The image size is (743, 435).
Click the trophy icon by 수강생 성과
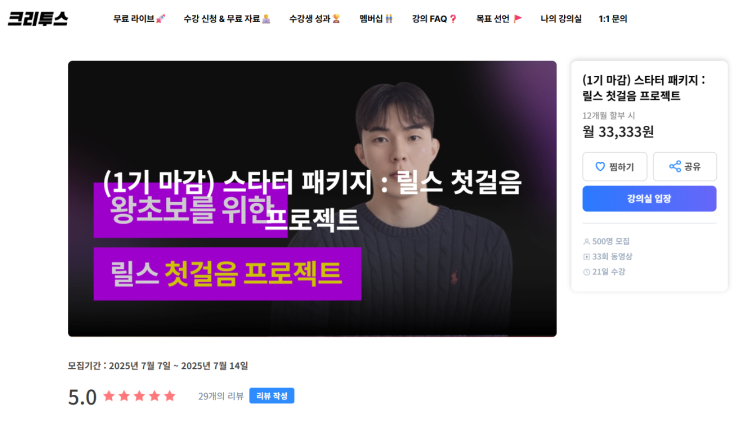[x=336, y=18]
